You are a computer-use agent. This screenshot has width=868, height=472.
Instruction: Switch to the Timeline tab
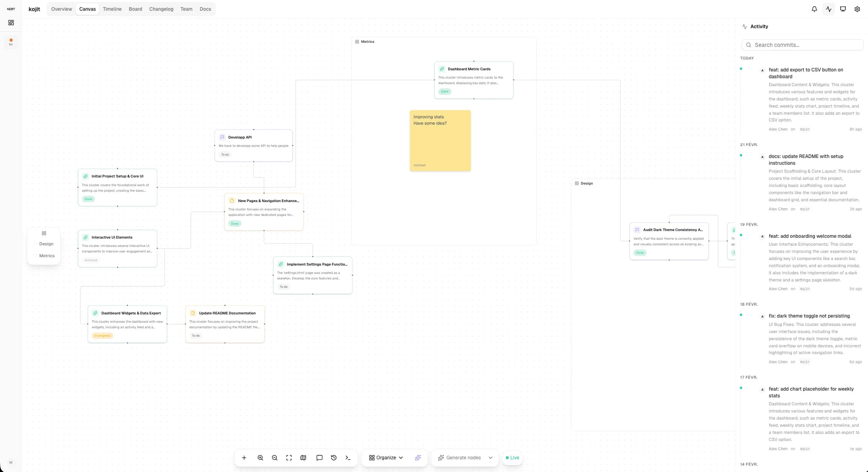(112, 9)
